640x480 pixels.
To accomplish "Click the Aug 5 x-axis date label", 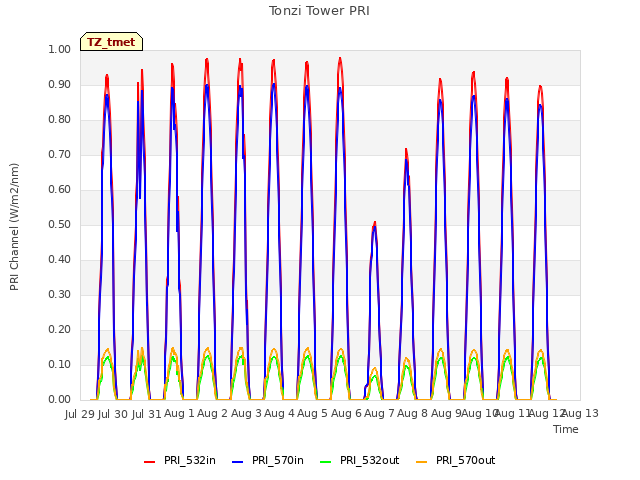I will click(x=312, y=414).
